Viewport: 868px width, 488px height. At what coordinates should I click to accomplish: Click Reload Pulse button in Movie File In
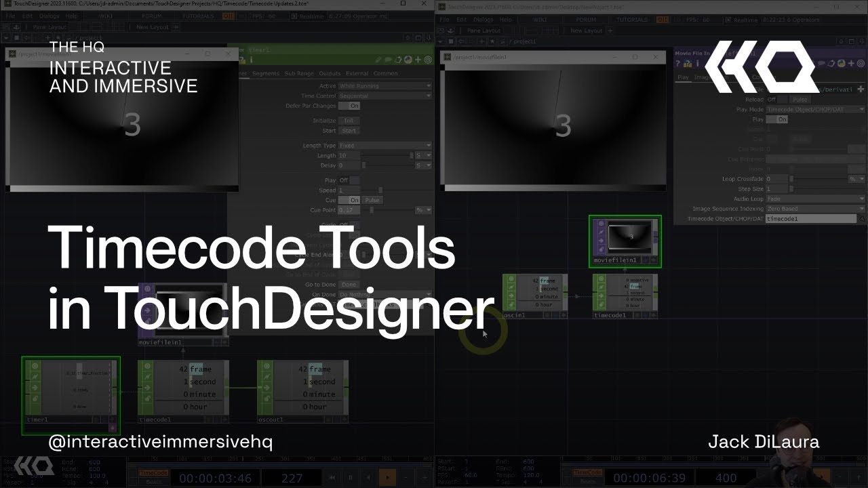coord(800,100)
